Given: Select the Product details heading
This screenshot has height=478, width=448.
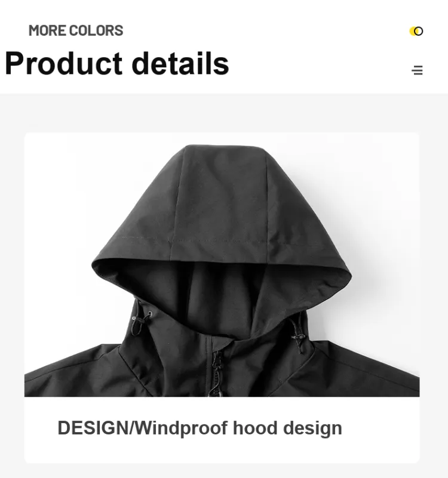Looking at the screenshot, I should [x=117, y=63].
